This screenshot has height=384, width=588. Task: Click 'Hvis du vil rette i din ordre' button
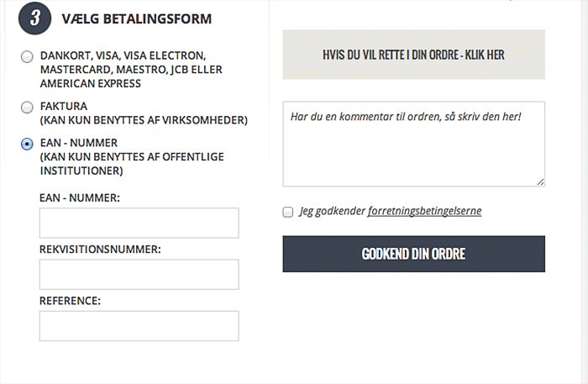[413, 55]
